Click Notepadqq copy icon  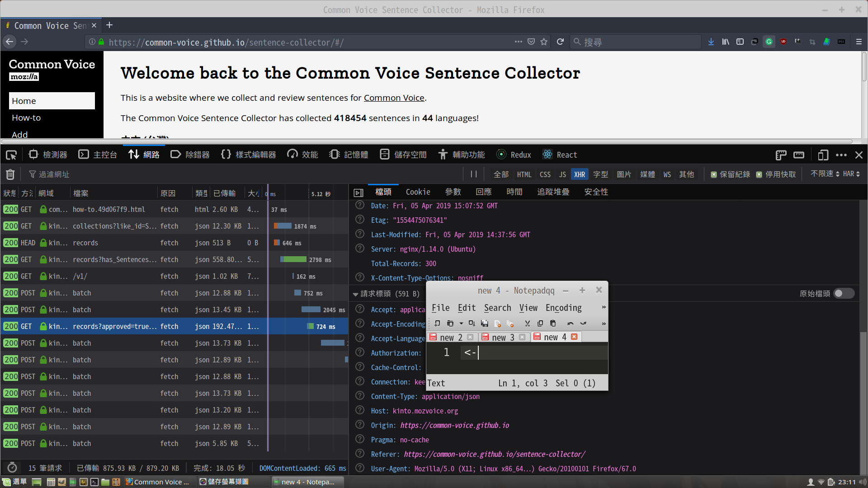point(540,324)
